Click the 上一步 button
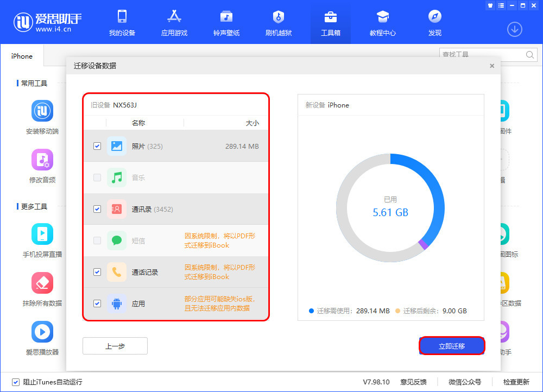This screenshot has width=543, height=392. pyautogui.click(x=115, y=346)
